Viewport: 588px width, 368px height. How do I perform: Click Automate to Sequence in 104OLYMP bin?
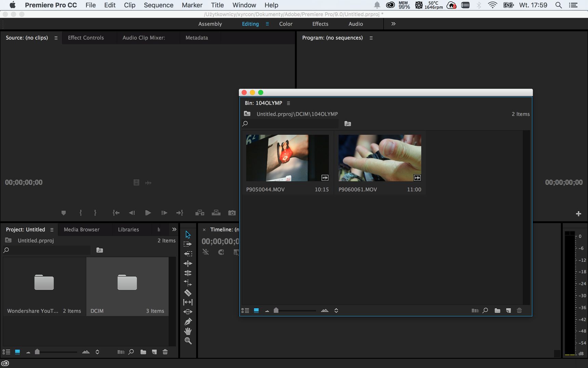tap(475, 310)
